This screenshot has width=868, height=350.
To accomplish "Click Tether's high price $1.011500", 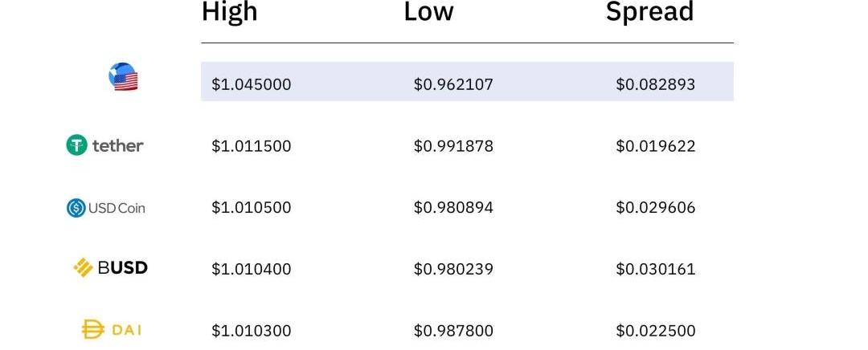I will point(251,146).
